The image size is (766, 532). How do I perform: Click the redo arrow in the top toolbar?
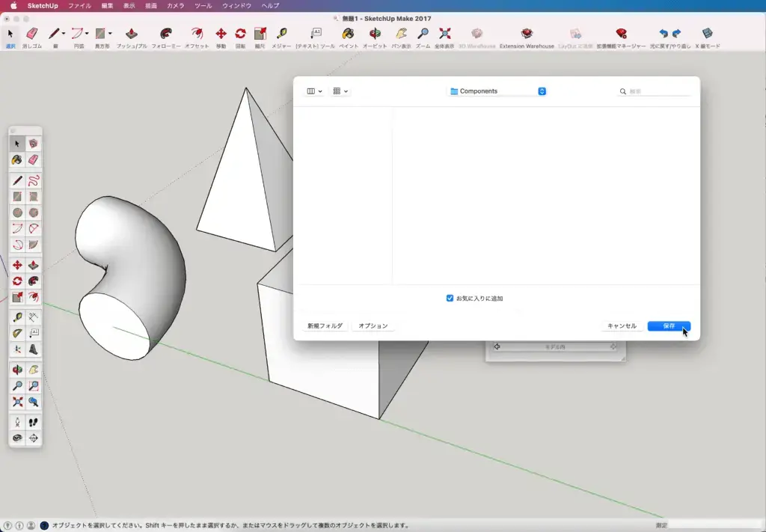click(676, 33)
